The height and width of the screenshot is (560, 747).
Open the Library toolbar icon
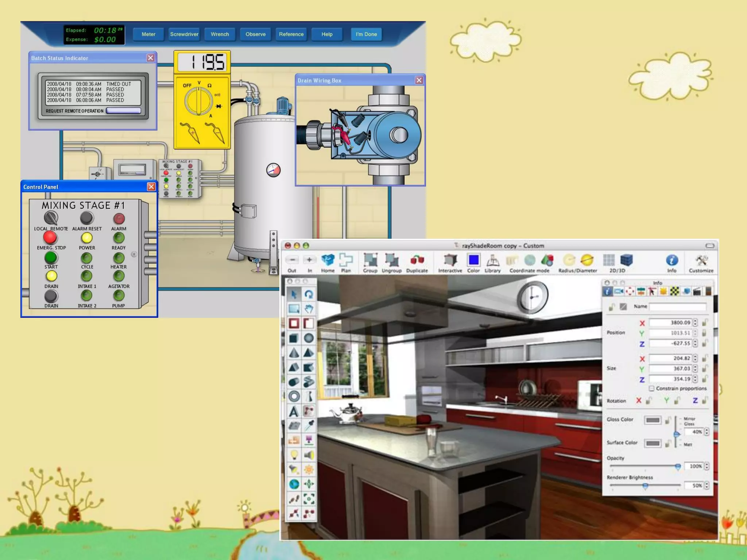click(492, 261)
